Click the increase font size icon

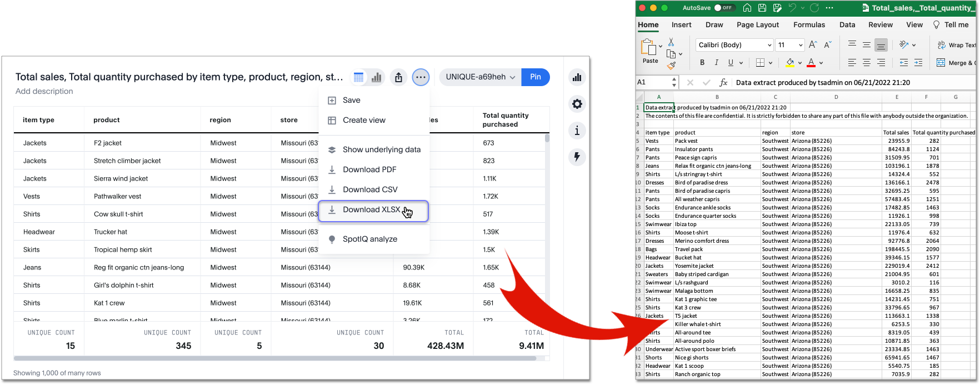[813, 45]
